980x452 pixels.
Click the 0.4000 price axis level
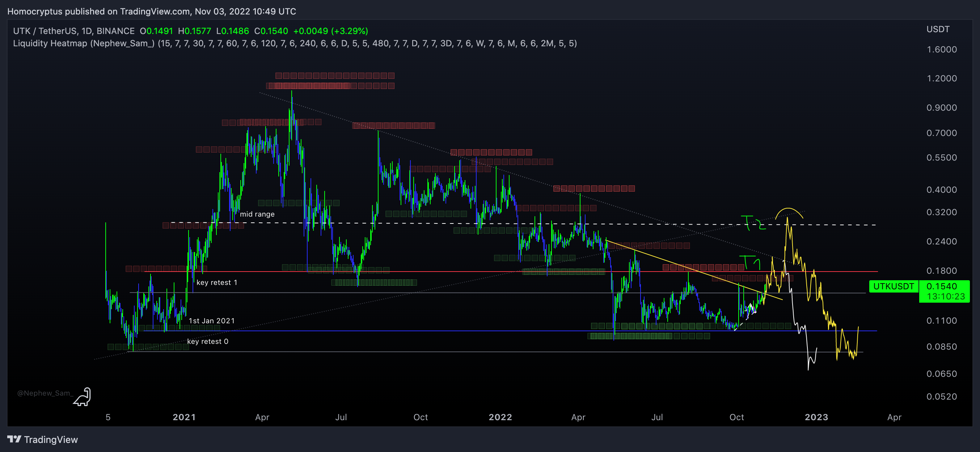tap(942, 190)
